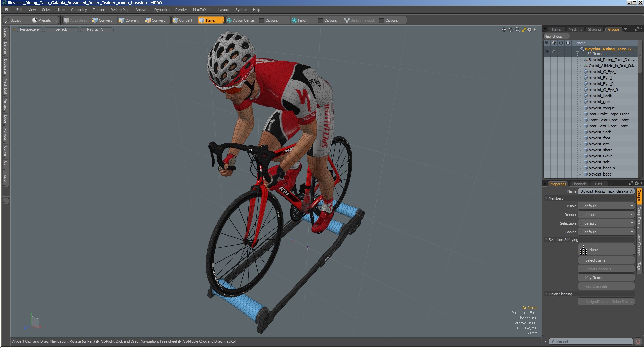Click the Key Items button
Viewport: 644px width, 348px height.
pos(606,278)
